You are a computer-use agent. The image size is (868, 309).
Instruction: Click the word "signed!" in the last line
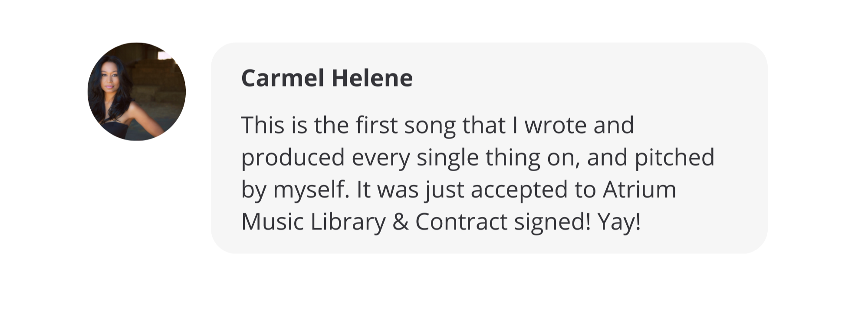552,223
